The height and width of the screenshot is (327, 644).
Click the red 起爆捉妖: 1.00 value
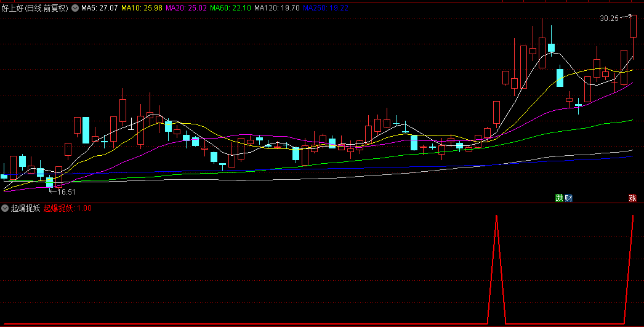[x=67, y=208]
